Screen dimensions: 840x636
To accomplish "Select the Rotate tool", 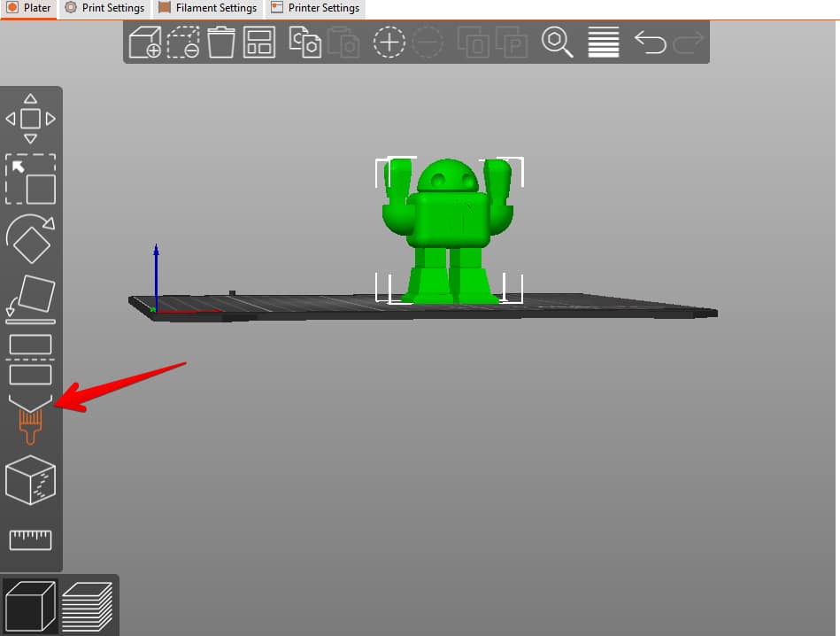I will pos(30,239).
